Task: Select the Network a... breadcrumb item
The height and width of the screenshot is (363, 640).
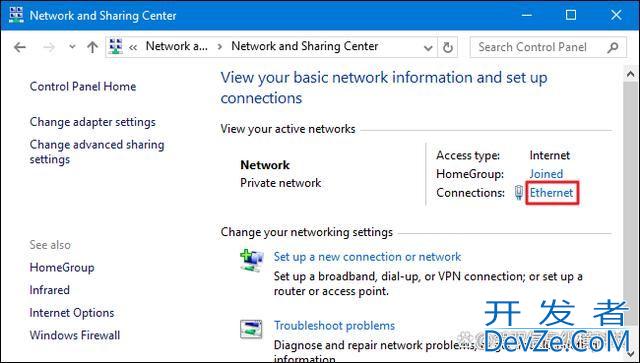Action: click(x=177, y=46)
